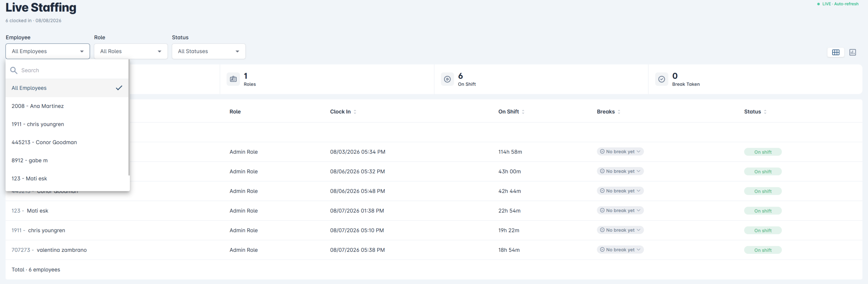
Task: Switch to the chart view
Action: [852, 52]
